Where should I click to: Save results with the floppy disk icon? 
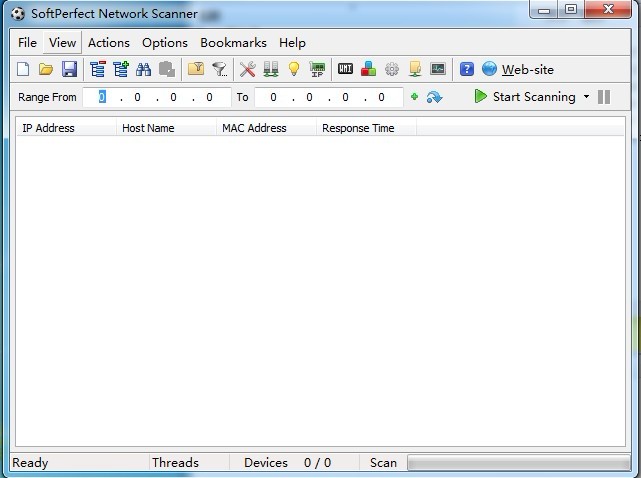tap(69, 69)
